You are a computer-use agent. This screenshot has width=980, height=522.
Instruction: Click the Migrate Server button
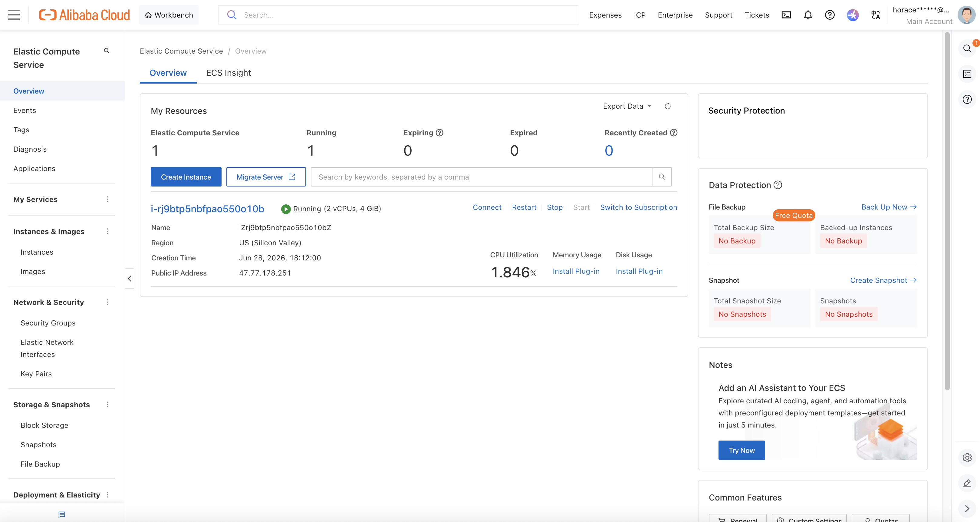coord(266,177)
